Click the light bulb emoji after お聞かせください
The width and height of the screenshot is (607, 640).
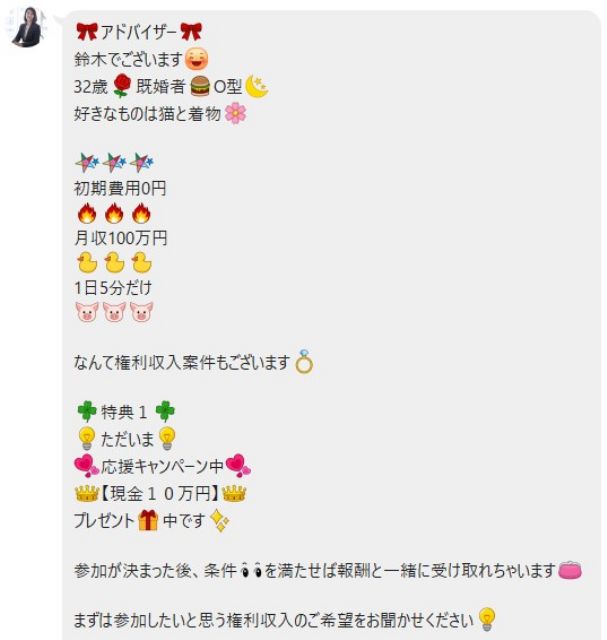coord(487,619)
